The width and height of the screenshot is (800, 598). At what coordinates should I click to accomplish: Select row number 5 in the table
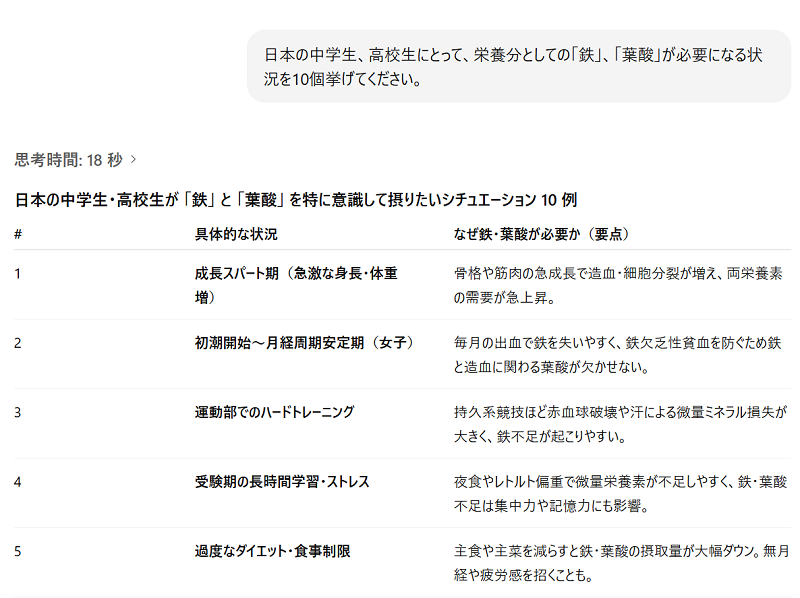click(x=18, y=551)
